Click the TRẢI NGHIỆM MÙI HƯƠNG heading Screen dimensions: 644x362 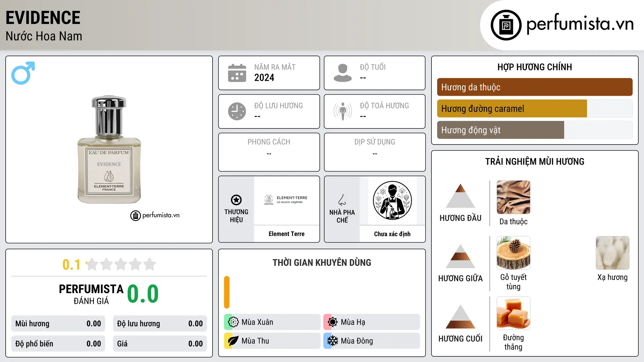535,162
